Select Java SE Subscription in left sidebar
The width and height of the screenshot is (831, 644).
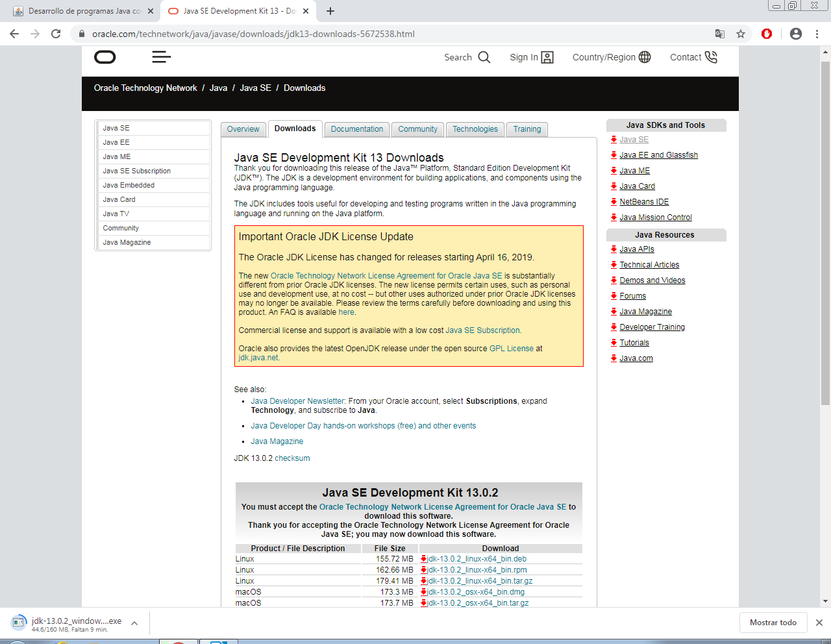click(x=136, y=171)
